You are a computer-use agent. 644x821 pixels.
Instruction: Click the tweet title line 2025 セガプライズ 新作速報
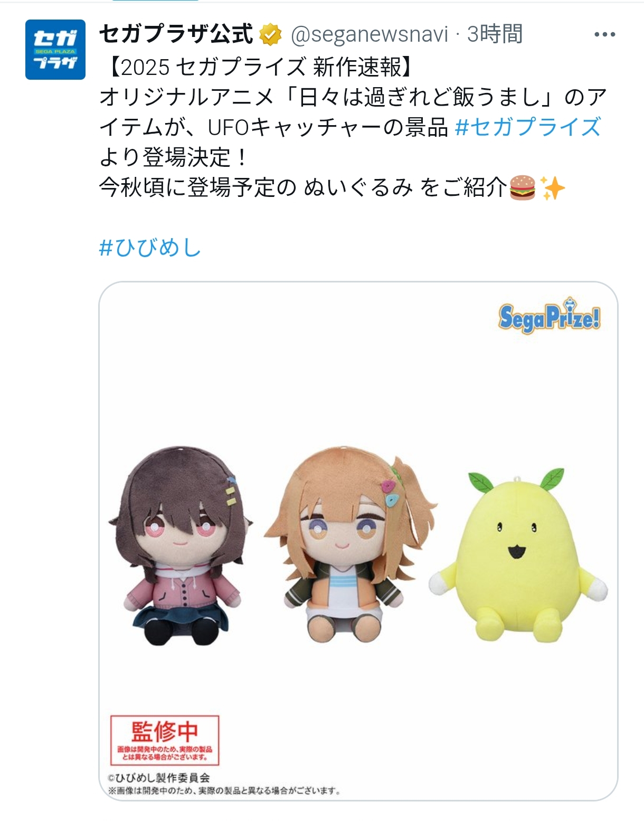[262, 67]
